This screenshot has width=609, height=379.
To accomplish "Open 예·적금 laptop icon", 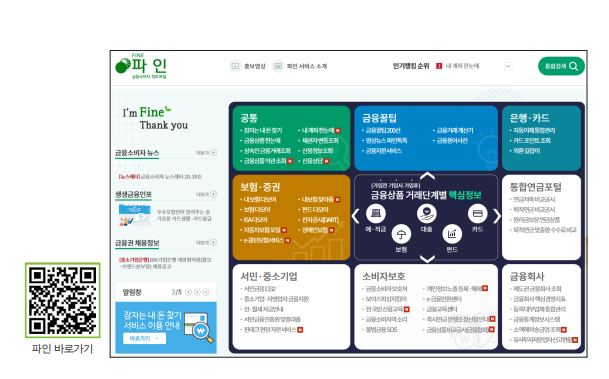I will [376, 213].
